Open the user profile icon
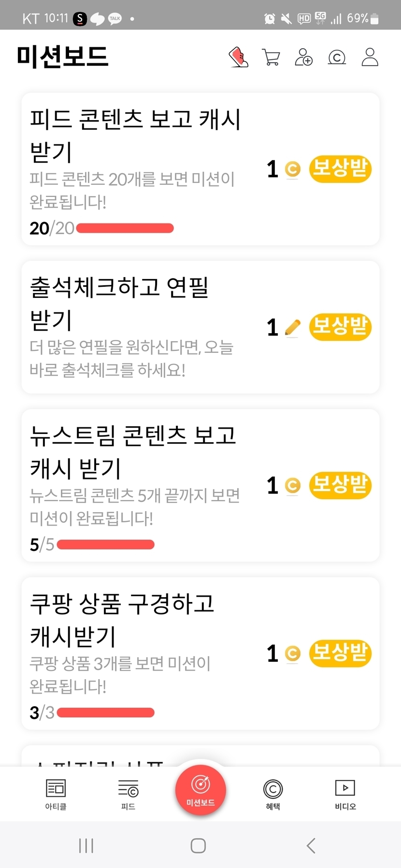The height and width of the screenshot is (868, 401). click(370, 57)
